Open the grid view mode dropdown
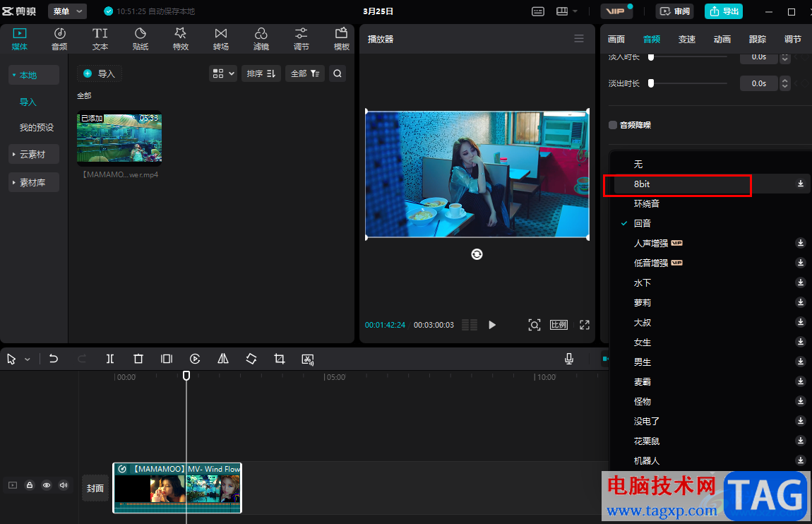Screen dimensions: 812x524 click(x=223, y=73)
